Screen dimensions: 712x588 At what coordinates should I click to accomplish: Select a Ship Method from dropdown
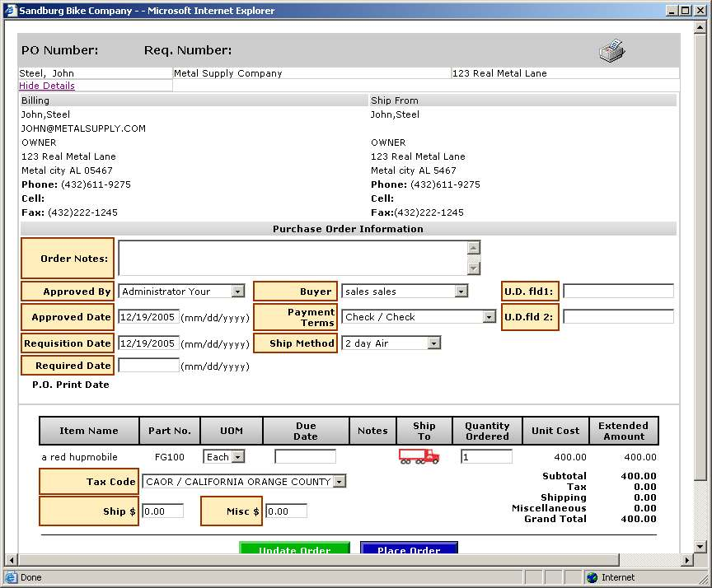point(433,343)
